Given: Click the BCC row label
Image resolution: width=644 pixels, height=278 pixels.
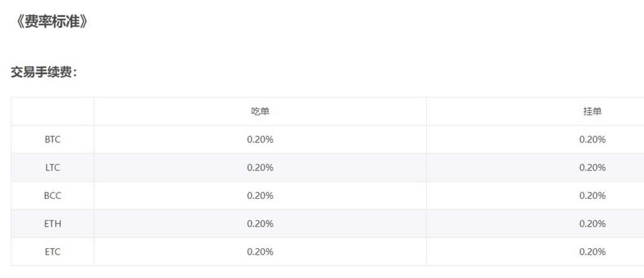Looking at the screenshot, I should pyautogui.click(x=53, y=196).
